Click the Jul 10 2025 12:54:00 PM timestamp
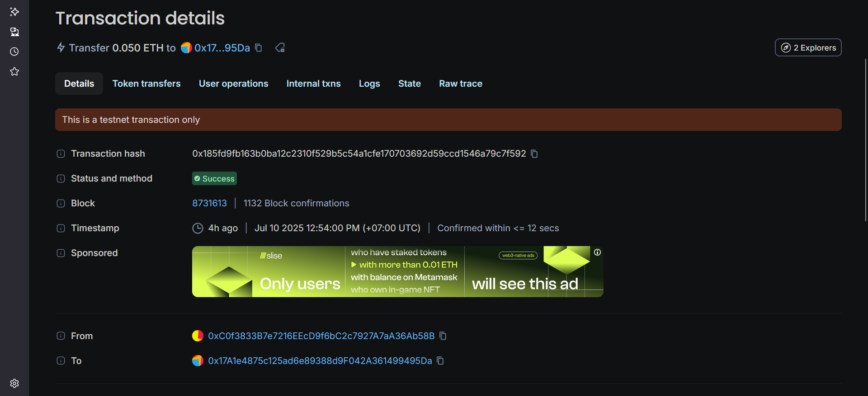The width and height of the screenshot is (868, 396). pyautogui.click(x=337, y=228)
